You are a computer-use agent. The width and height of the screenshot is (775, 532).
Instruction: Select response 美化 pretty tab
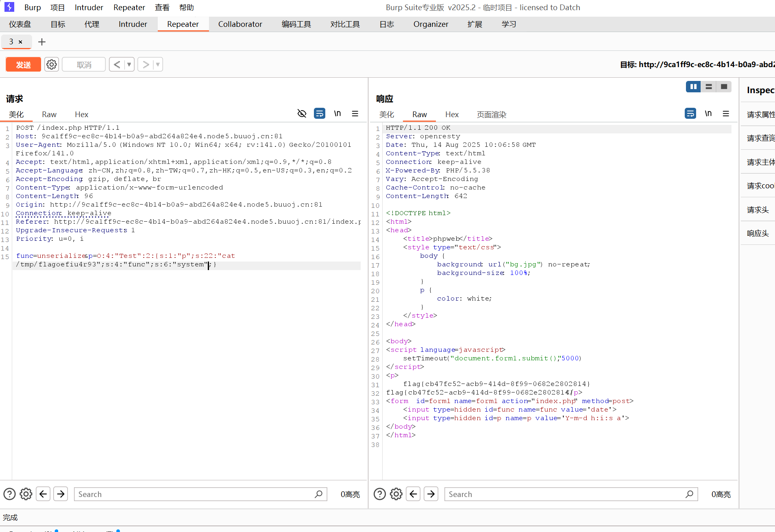click(x=387, y=114)
